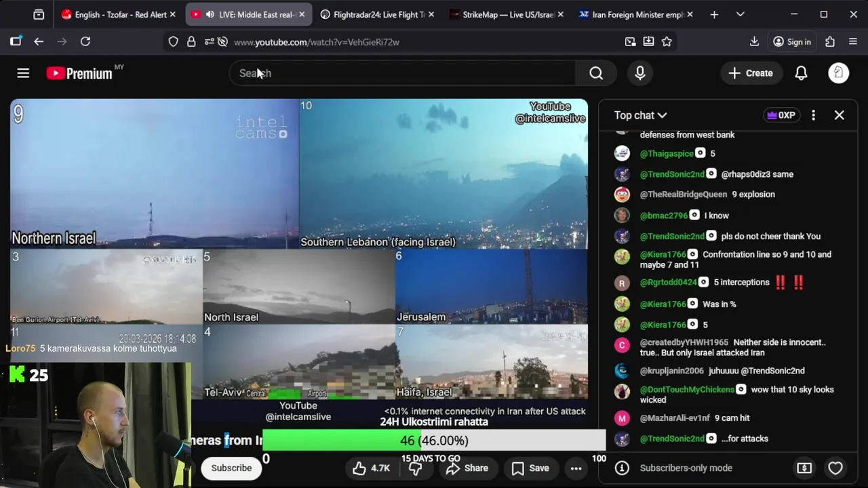Image resolution: width=868 pixels, height=488 pixels.
Task: Switch to StrikeMap Live US/Israel tab
Action: [506, 14]
